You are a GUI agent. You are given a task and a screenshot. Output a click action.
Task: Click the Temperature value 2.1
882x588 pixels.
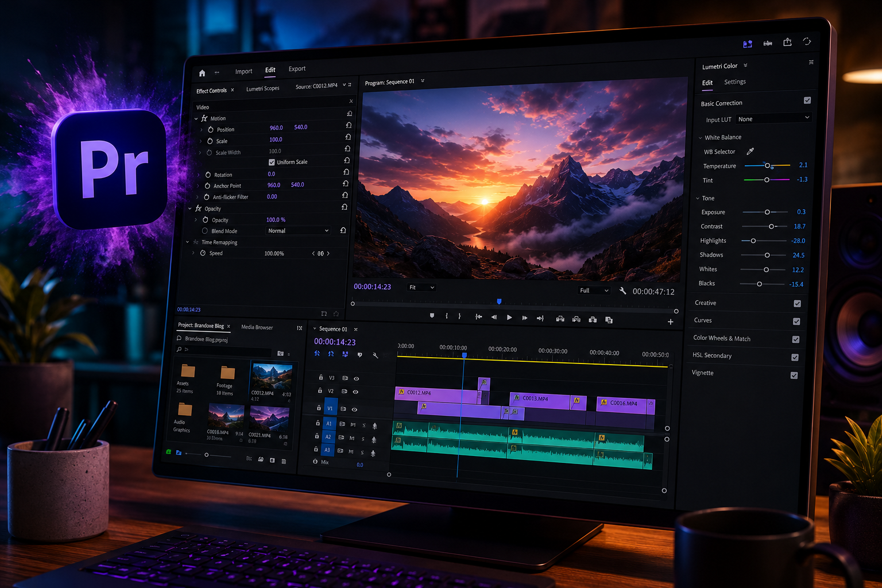(x=803, y=165)
